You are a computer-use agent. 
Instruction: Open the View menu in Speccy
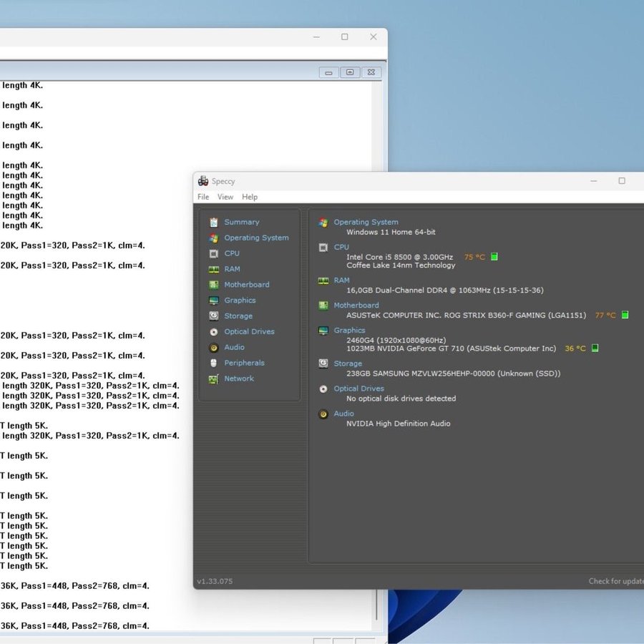[225, 197]
